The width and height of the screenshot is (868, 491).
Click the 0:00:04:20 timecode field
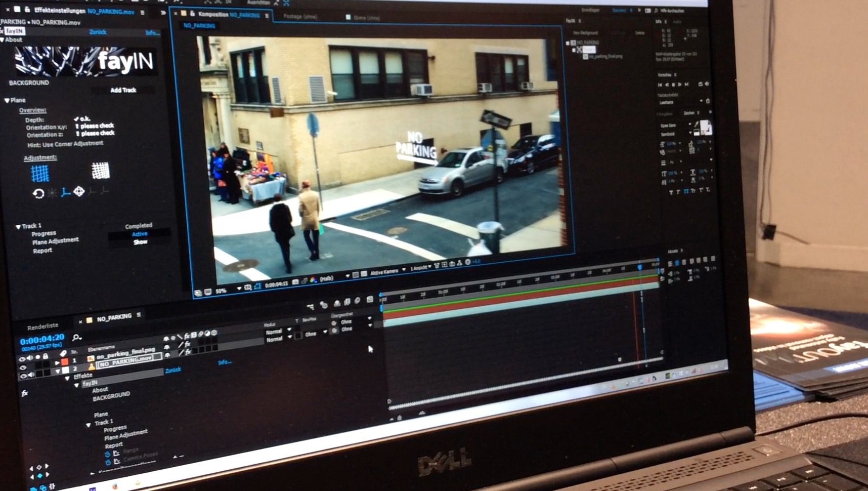42,338
